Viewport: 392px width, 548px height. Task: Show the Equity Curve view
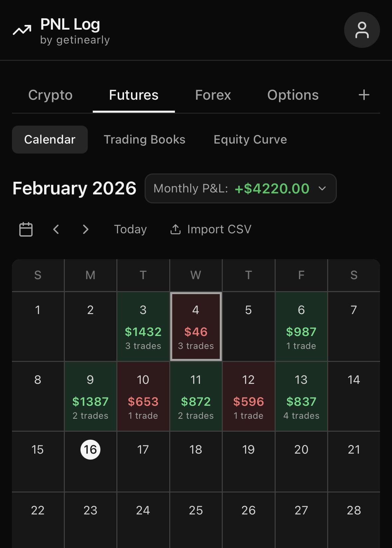tap(250, 140)
